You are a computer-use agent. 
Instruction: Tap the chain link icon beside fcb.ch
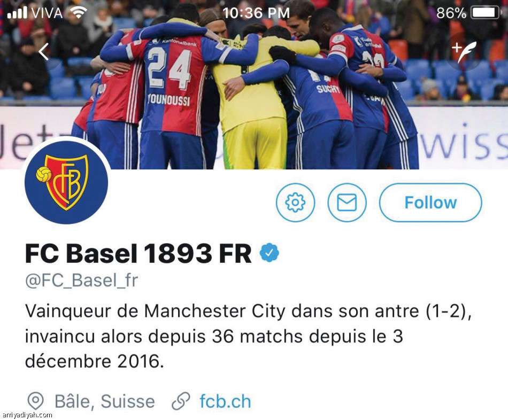pyautogui.click(x=180, y=401)
